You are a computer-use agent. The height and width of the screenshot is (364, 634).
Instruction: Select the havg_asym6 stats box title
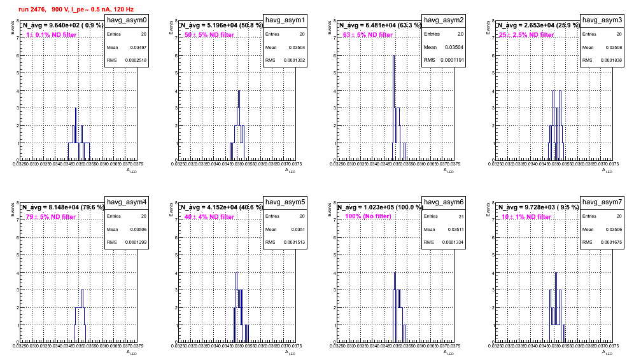444,202
